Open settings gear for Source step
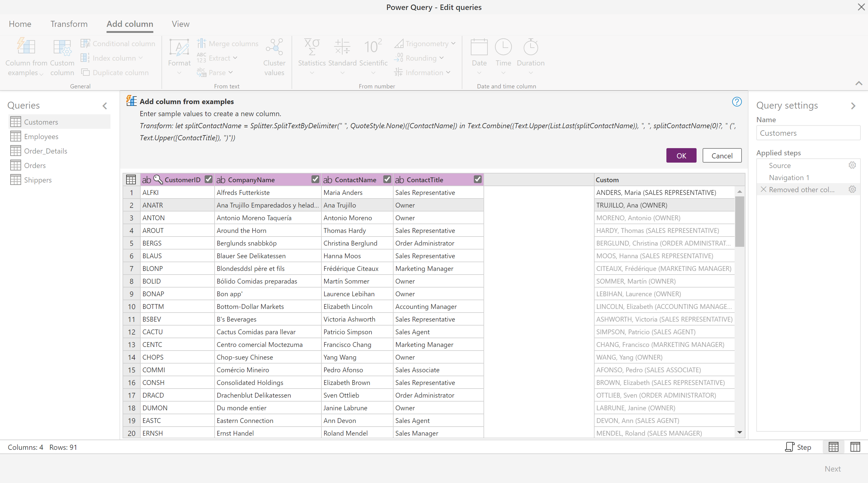This screenshot has height=483, width=868. click(x=852, y=165)
